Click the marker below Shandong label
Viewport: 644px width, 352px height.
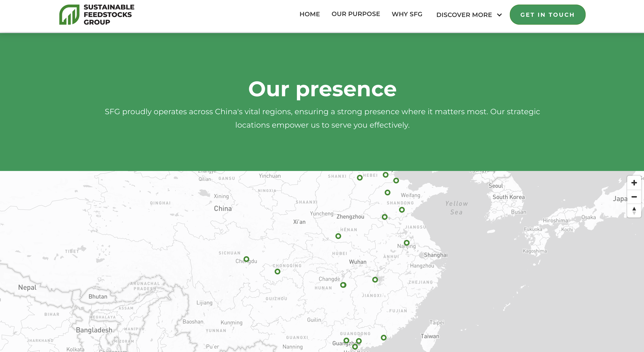point(401,210)
